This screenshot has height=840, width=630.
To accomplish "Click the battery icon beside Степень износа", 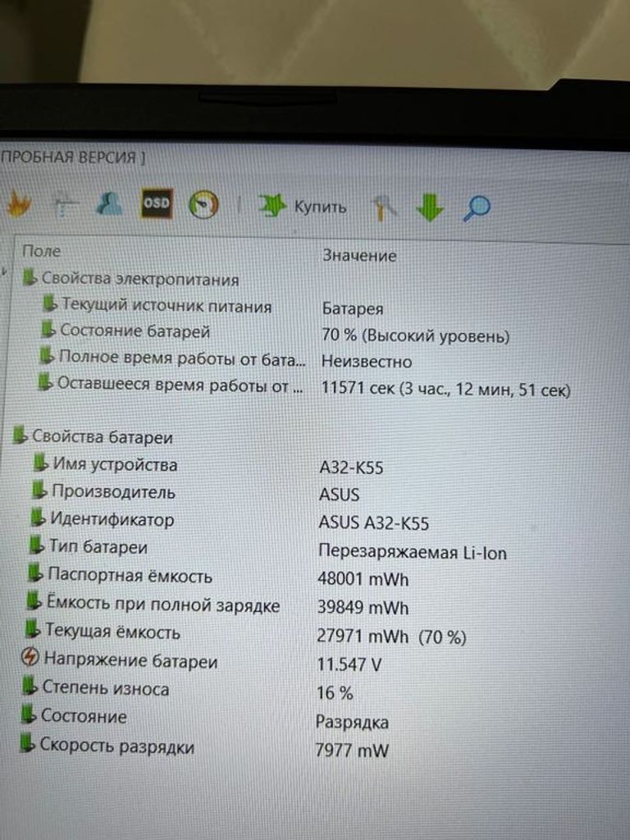I will [x=29, y=687].
